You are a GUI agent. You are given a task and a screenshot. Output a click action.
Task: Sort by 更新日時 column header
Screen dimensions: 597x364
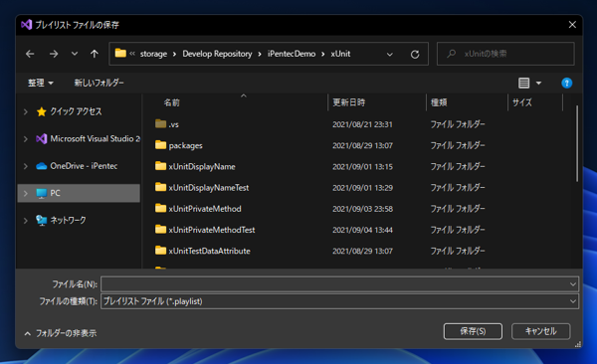(x=349, y=102)
